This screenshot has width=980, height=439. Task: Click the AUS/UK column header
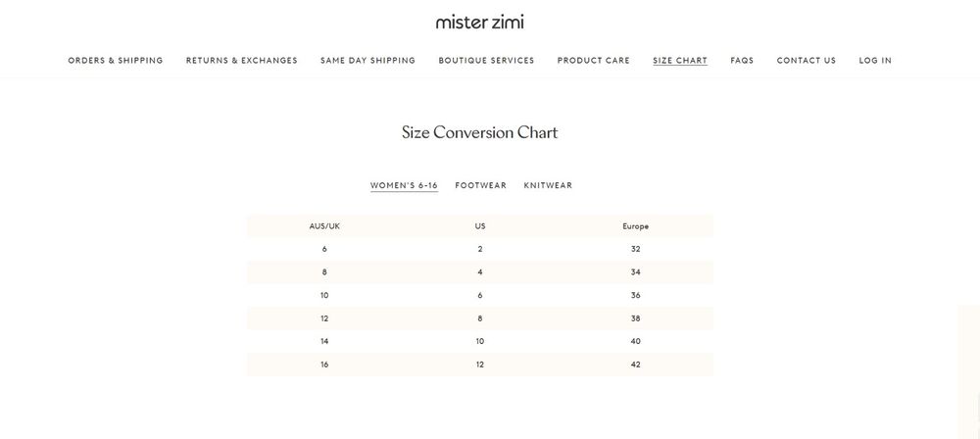pos(324,226)
